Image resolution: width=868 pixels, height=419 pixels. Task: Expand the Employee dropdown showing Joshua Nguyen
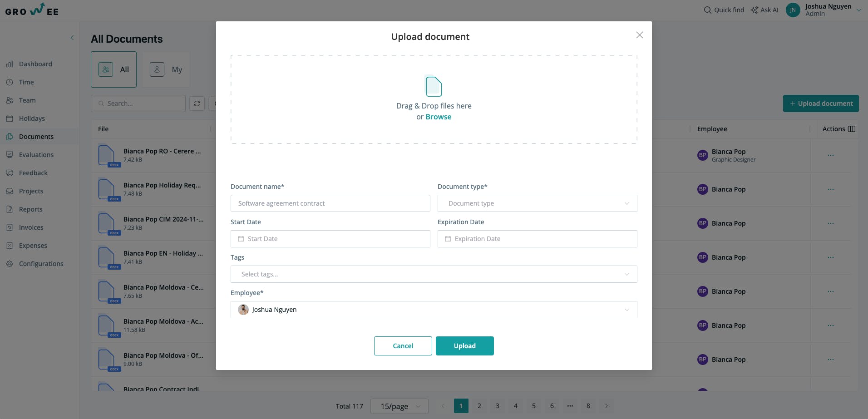434,310
